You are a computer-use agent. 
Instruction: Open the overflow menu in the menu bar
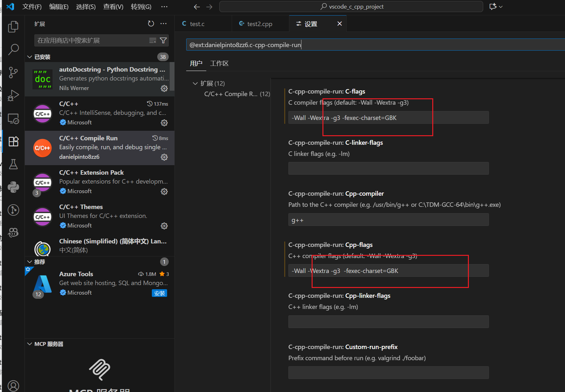(x=164, y=7)
